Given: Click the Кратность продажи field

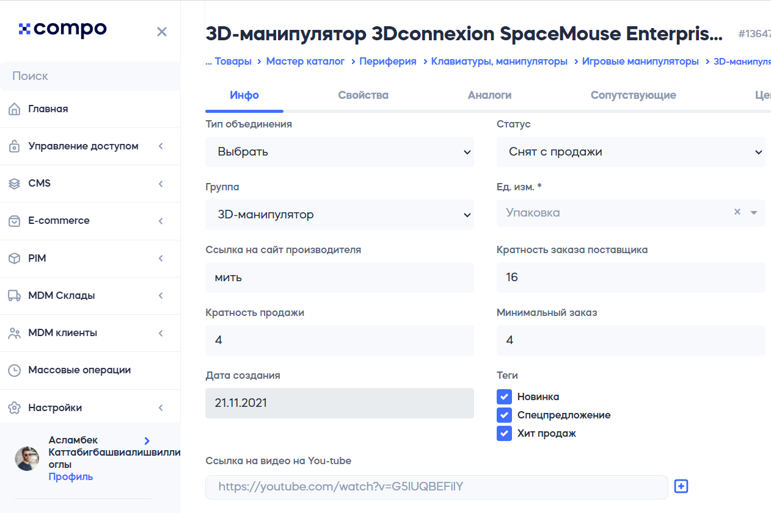Looking at the screenshot, I should [x=340, y=340].
